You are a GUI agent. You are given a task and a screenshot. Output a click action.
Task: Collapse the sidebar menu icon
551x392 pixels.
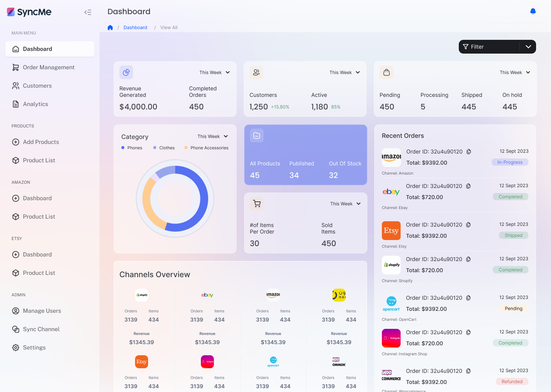click(x=88, y=12)
